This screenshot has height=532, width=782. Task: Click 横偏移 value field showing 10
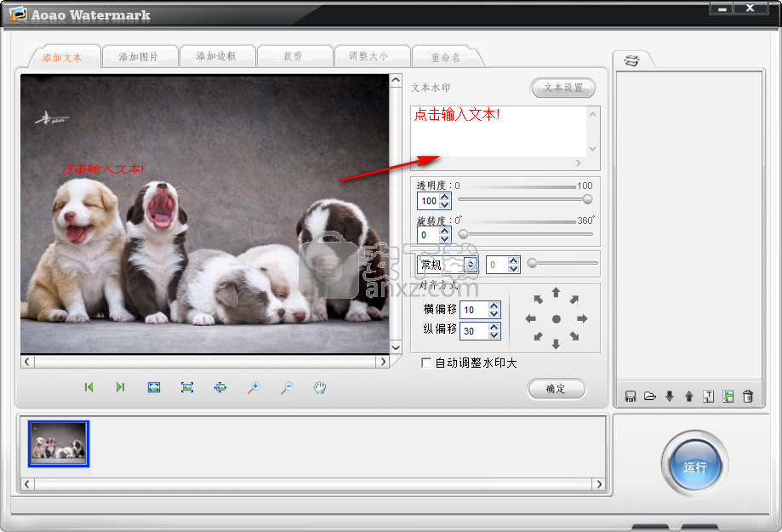point(474,310)
